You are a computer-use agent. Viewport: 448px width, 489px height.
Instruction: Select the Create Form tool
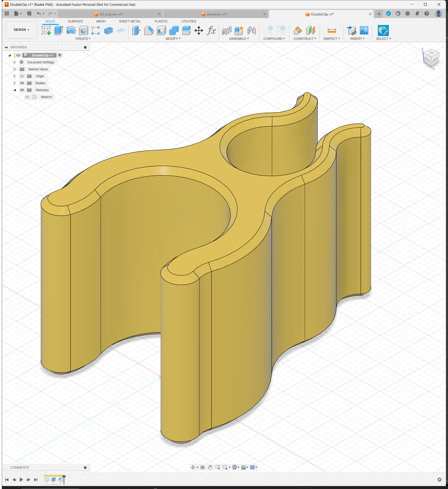pos(109,31)
